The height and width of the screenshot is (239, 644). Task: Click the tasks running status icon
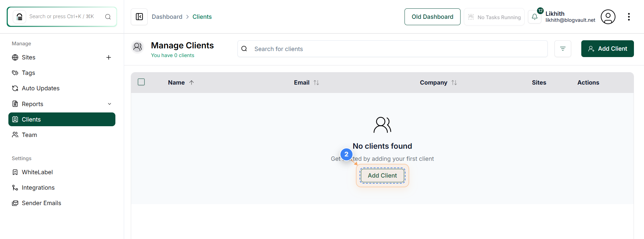tap(471, 17)
